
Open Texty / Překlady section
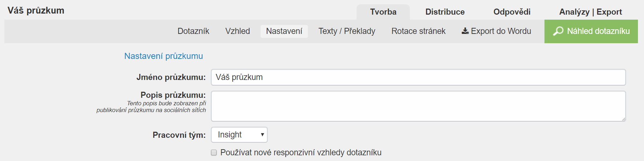tap(347, 31)
